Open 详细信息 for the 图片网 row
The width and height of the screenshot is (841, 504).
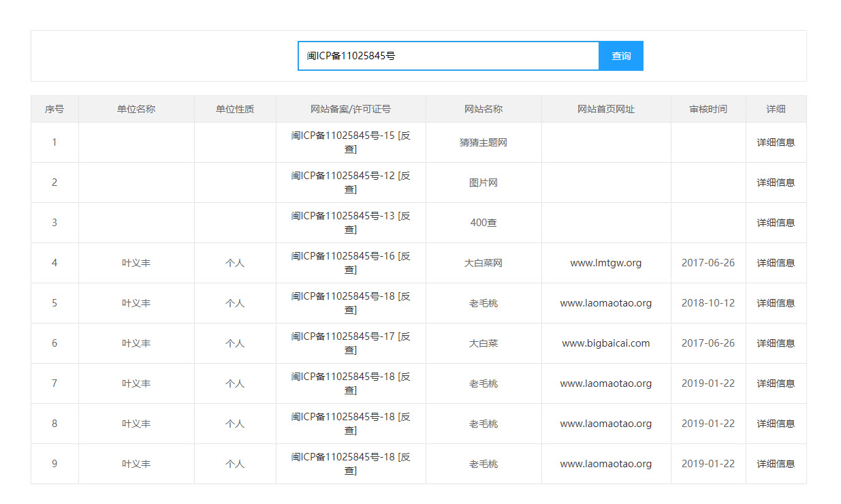pyautogui.click(x=776, y=183)
